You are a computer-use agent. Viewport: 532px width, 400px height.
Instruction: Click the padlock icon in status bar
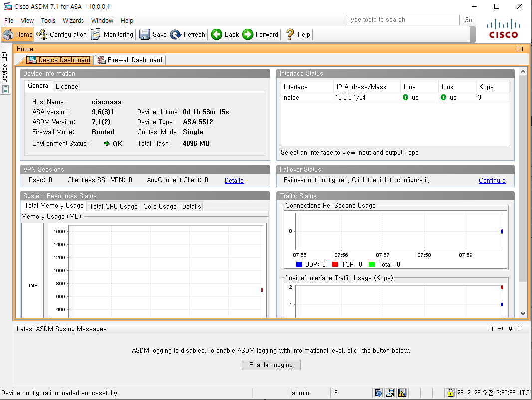tap(450, 393)
